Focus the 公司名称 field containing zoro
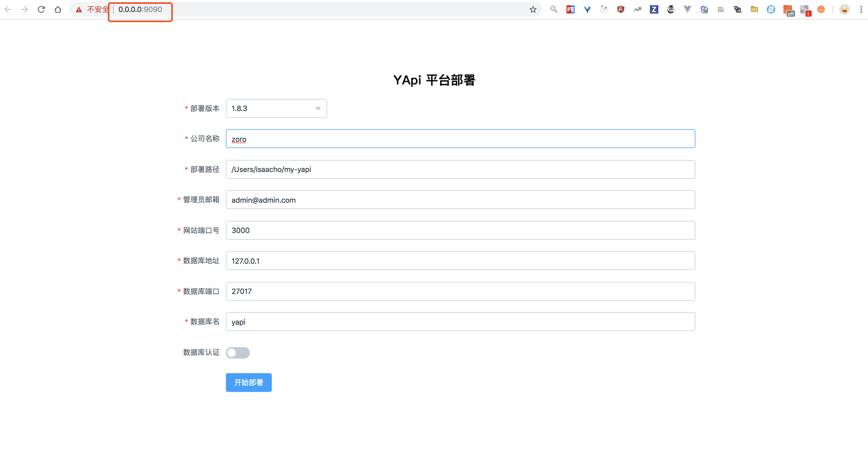The height and width of the screenshot is (456, 868). (x=460, y=139)
